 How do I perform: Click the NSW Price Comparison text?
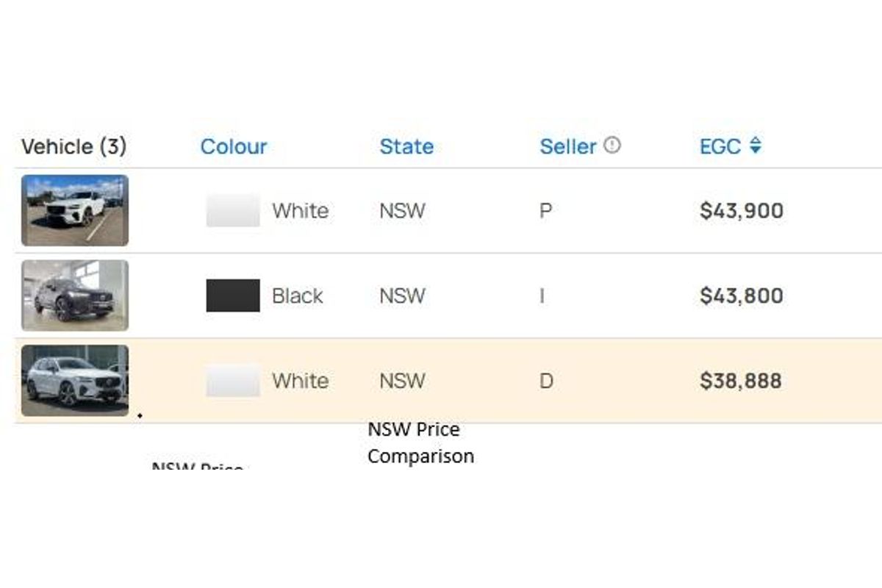[420, 442]
